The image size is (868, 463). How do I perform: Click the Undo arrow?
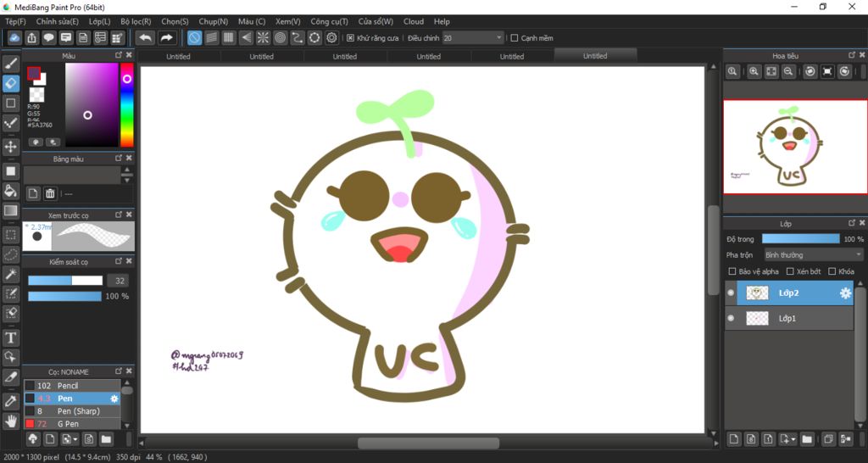[x=145, y=37]
